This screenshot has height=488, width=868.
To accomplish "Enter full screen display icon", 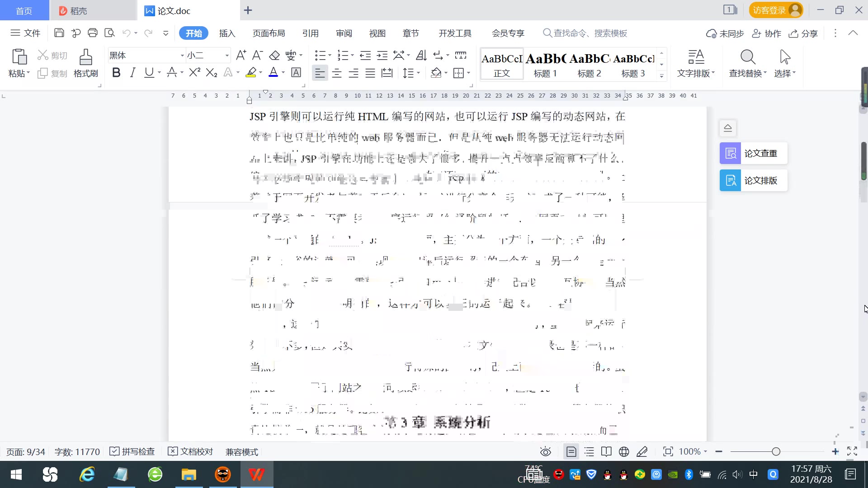I will click(852, 451).
